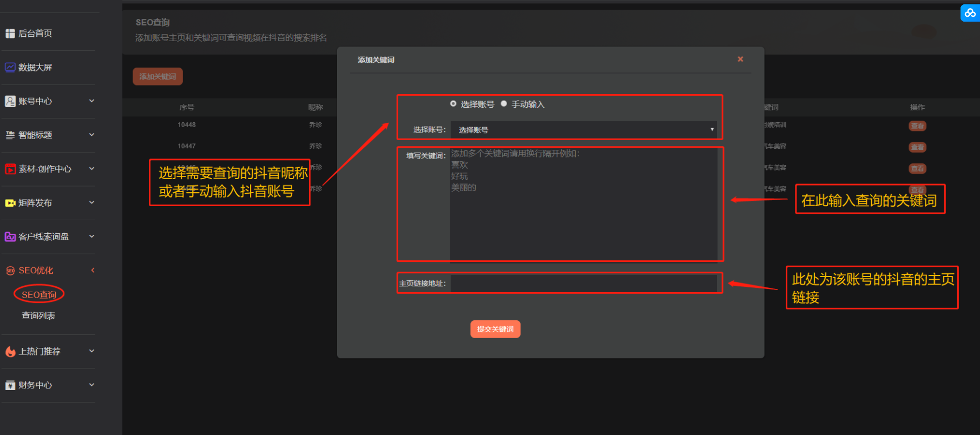980x435 pixels.
Task: Select the 选择账号 radio option
Action: coord(453,104)
